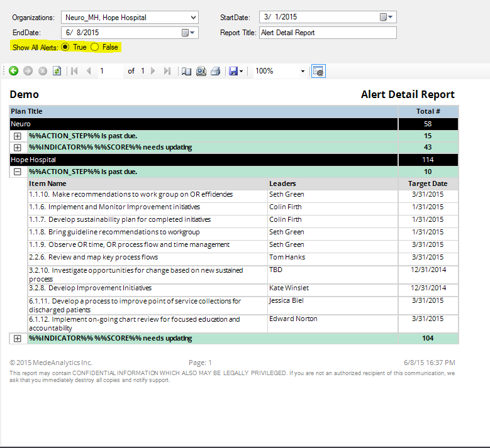Click leader Jessica Biel cell
This screenshot has height=448, width=490.
click(x=333, y=305)
